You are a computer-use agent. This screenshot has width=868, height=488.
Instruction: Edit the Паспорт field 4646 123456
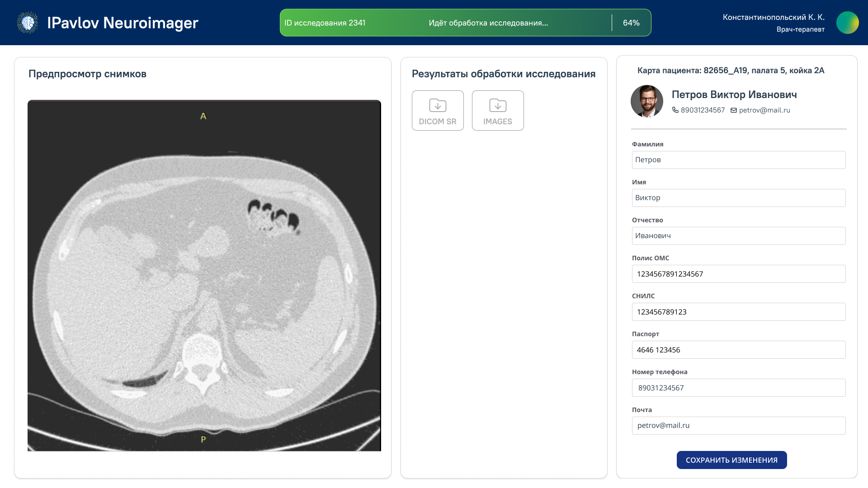[x=739, y=350]
